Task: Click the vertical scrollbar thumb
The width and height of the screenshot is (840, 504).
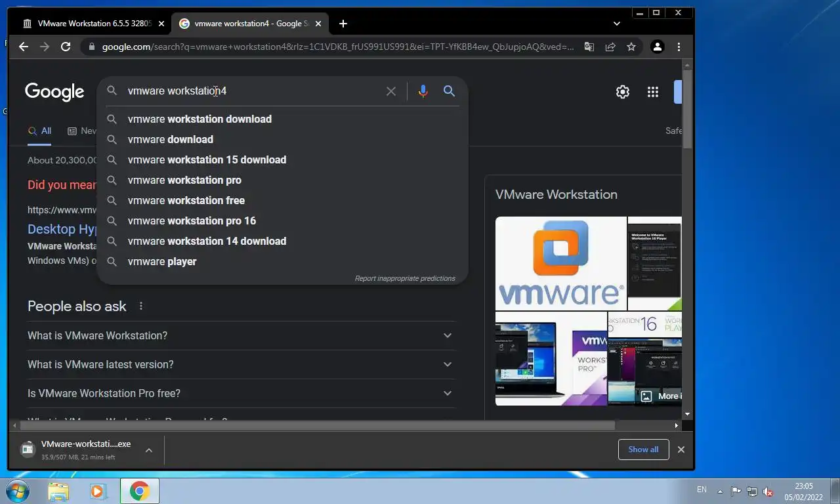Action: [x=687, y=109]
